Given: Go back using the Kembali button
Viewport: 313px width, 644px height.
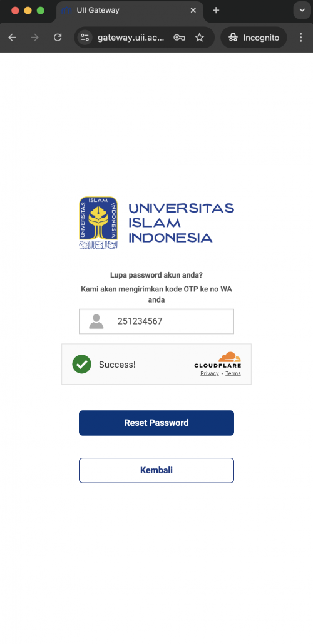Looking at the screenshot, I should [x=156, y=470].
